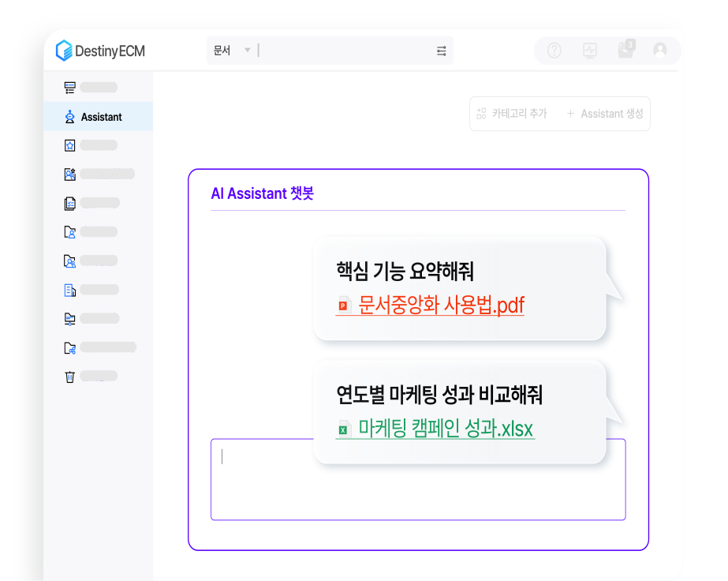Open the notifications icon showing badge 3

[625, 50]
